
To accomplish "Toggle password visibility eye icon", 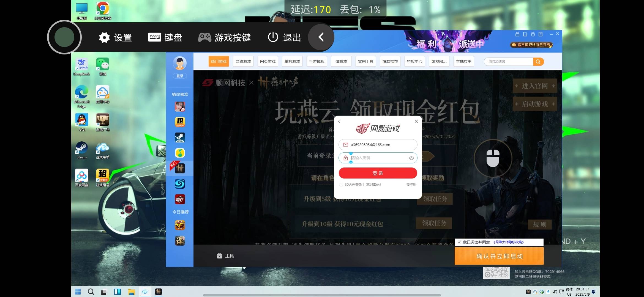I will 411,158.
